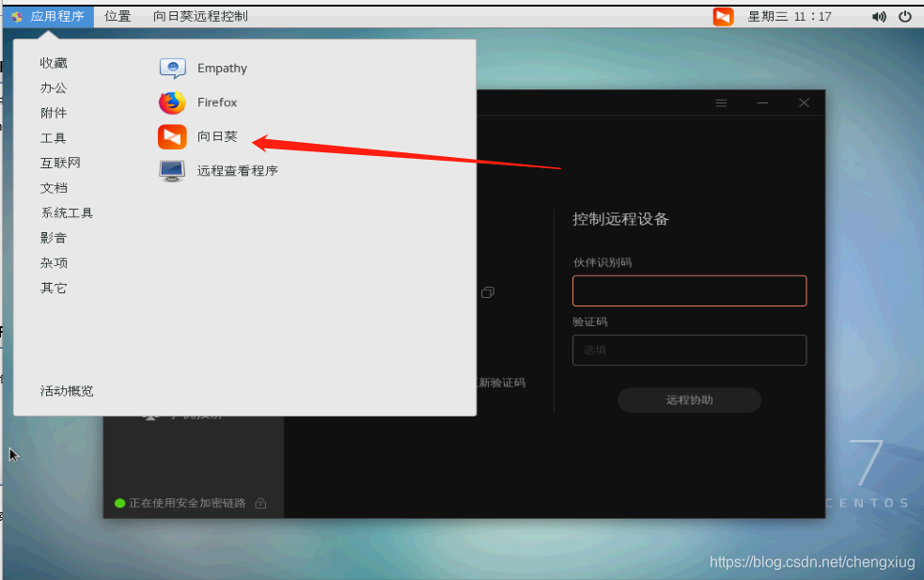Select the 杂项 category
This screenshot has width=924, height=580.
point(54,263)
